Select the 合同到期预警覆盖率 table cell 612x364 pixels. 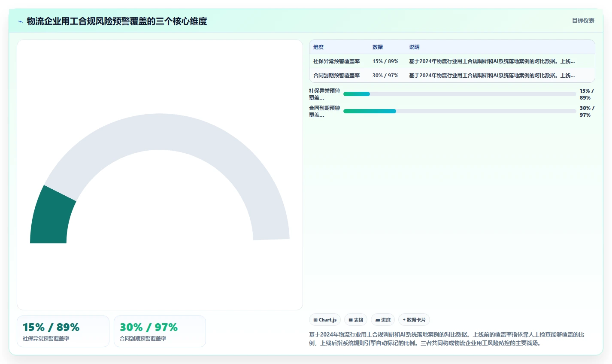(336, 76)
